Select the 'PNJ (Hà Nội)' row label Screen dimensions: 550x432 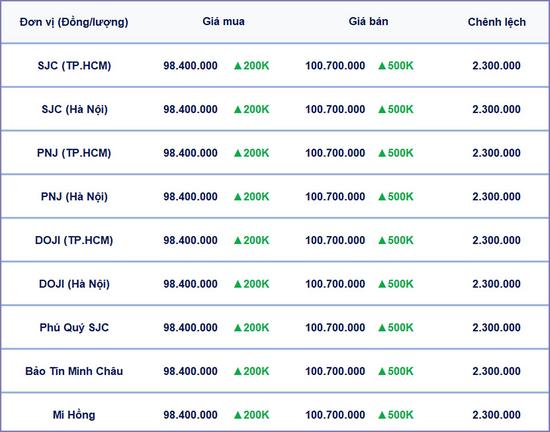pos(74,197)
